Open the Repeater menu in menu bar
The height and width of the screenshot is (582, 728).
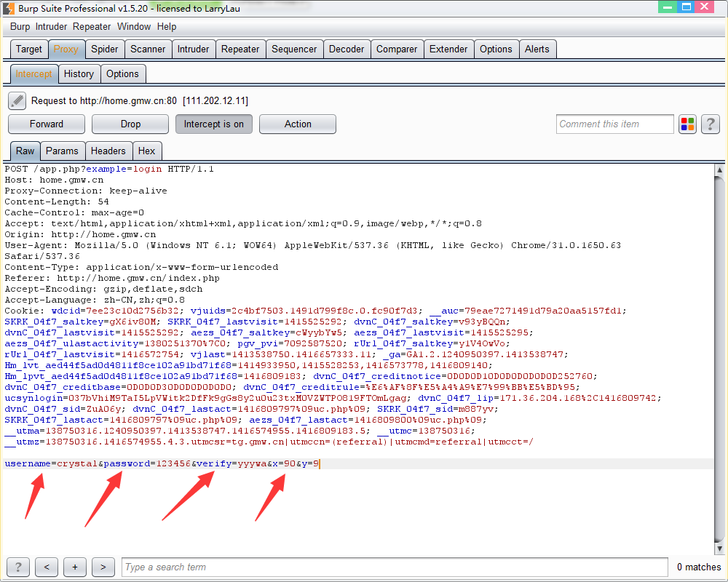(92, 27)
